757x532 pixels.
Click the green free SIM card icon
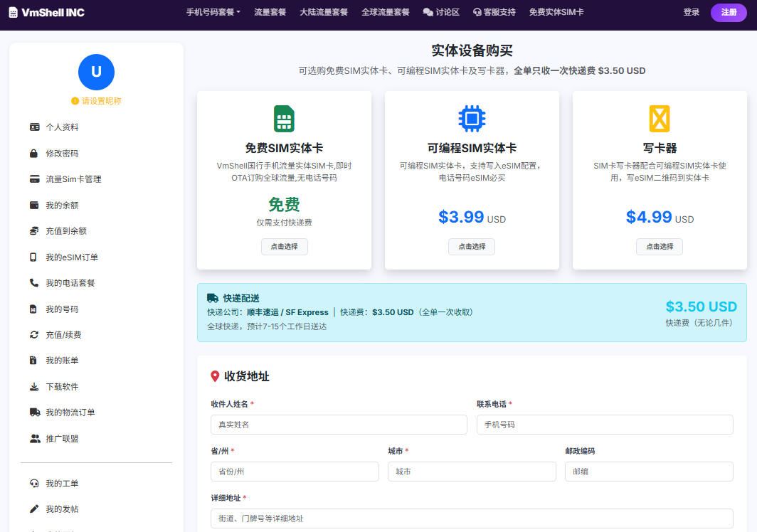pos(284,119)
